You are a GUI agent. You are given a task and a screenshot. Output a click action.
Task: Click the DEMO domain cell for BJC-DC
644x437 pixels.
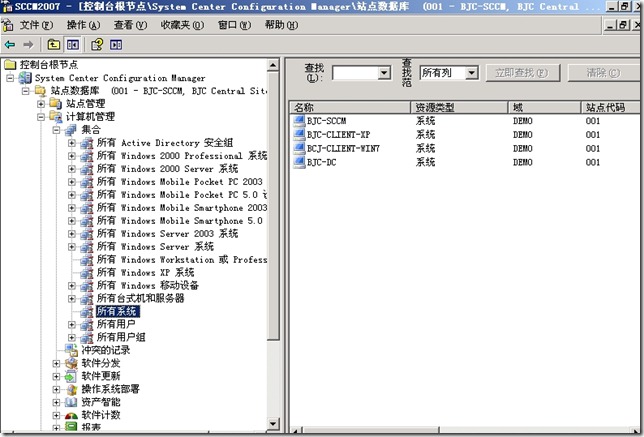click(x=522, y=162)
